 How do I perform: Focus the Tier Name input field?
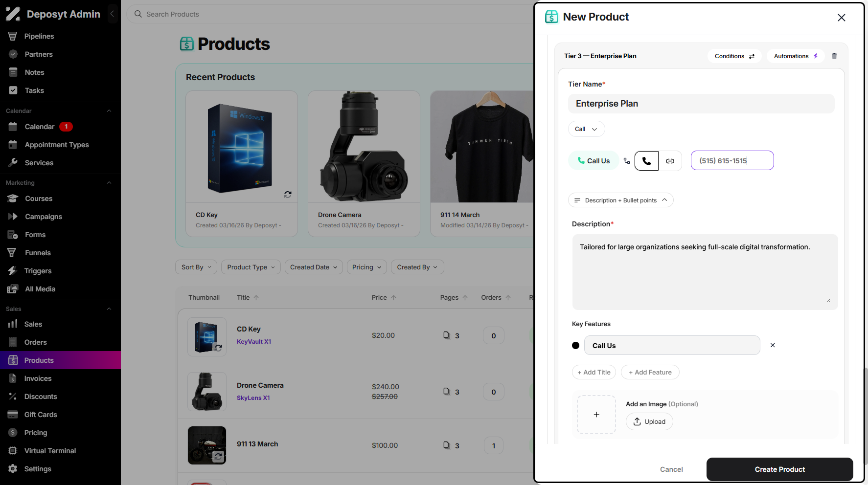pyautogui.click(x=701, y=104)
